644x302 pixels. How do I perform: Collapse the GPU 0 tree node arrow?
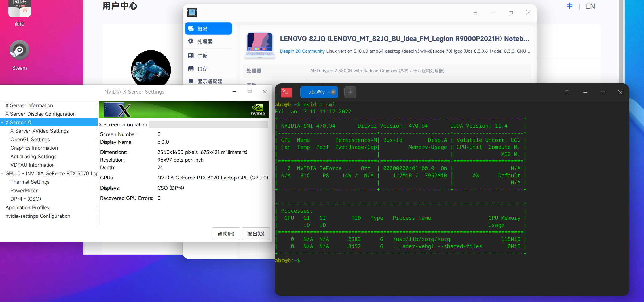pos(2,174)
